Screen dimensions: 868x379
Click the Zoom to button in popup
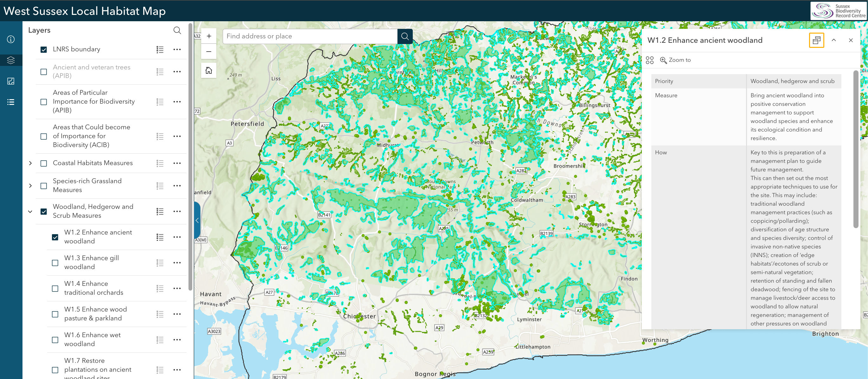pos(675,60)
